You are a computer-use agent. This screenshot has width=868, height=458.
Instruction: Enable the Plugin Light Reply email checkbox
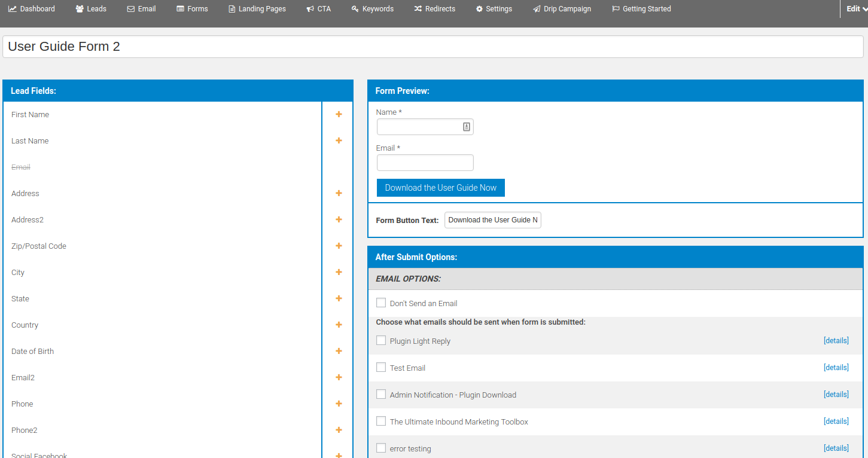(x=381, y=341)
